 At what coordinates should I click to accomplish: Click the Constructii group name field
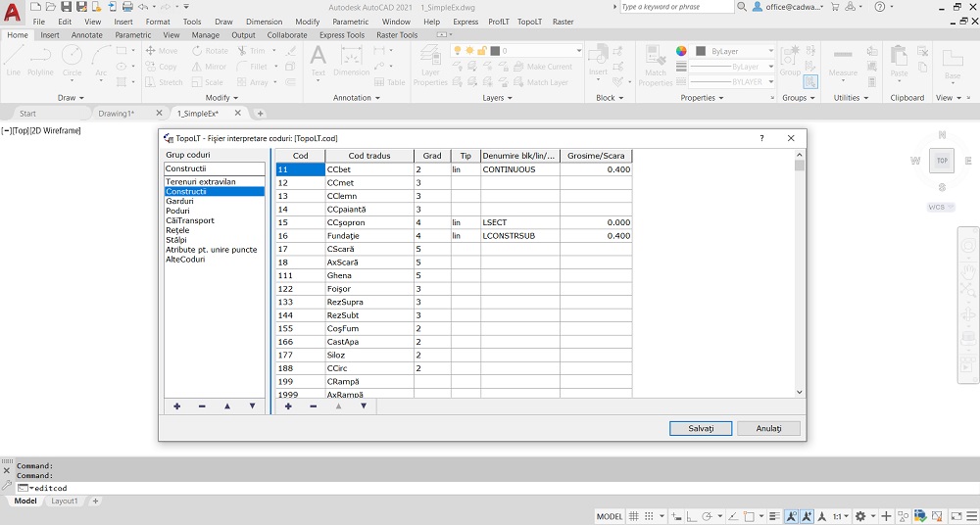pyautogui.click(x=215, y=168)
